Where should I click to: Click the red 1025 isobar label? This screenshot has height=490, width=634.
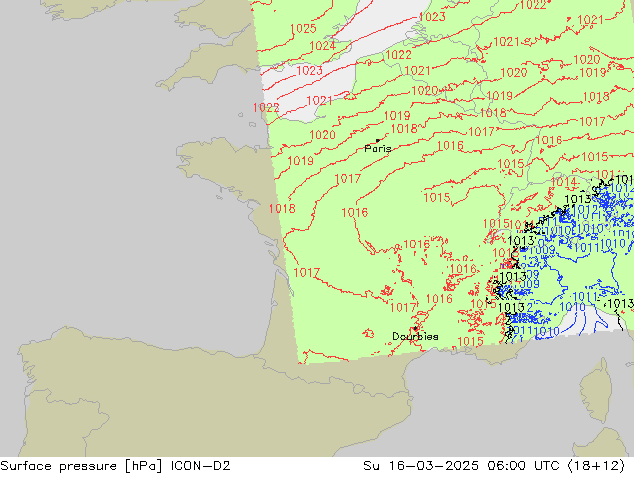(303, 29)
